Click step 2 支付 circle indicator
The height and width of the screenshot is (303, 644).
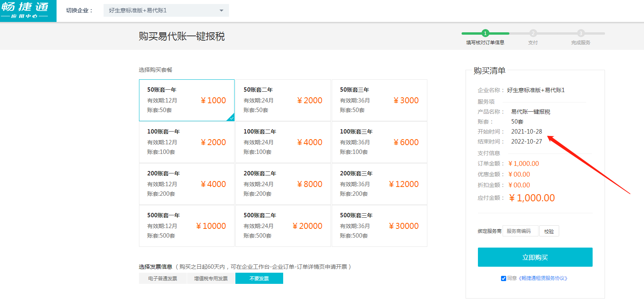[x=533, y=33]
